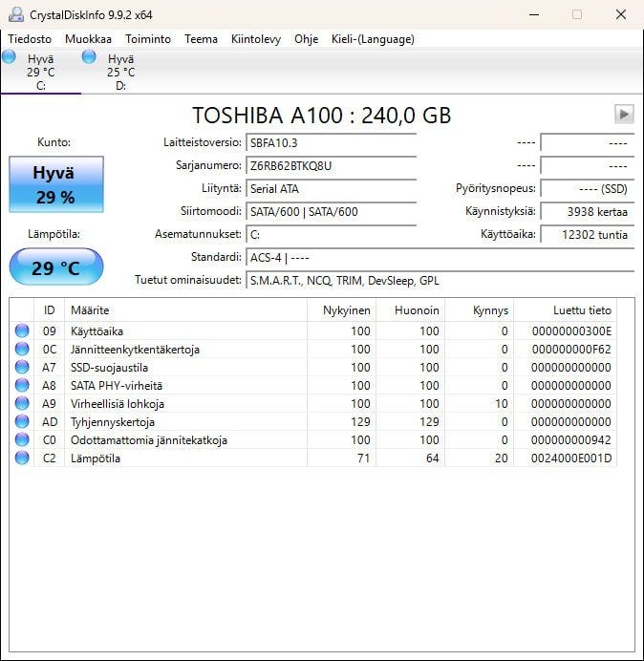Click the raw value 000000000F62
This screenshot has width=644, height=661.
click(571, 350)
